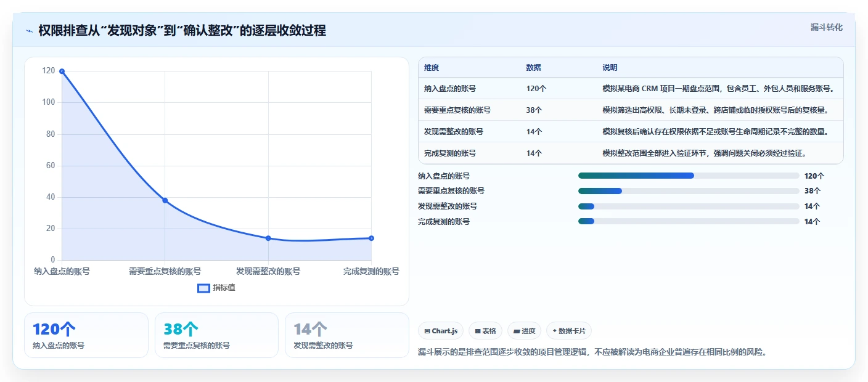Screen dimensions: 868x382
Task: Click the 维度 table column header
Action: pos(432,68)
